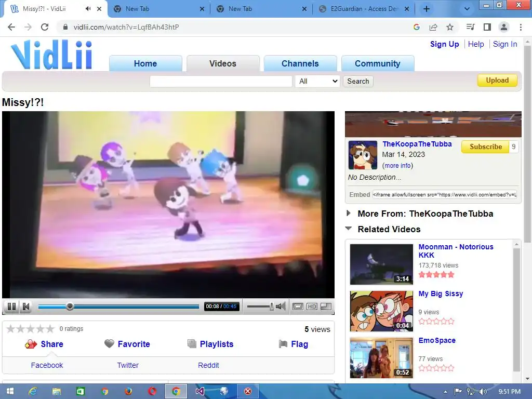Open the tab search dropdown chevron
The image size is (532, 399).
click(467, 9)
